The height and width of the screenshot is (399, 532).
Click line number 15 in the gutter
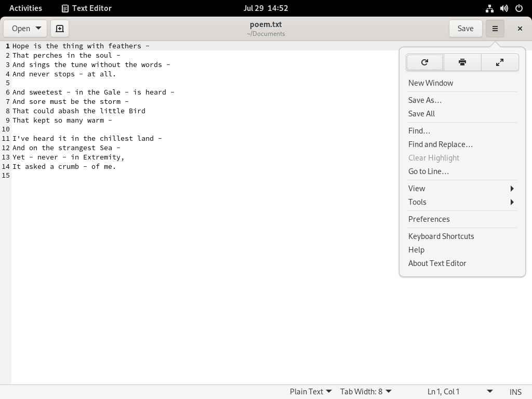tap(6, 176)
